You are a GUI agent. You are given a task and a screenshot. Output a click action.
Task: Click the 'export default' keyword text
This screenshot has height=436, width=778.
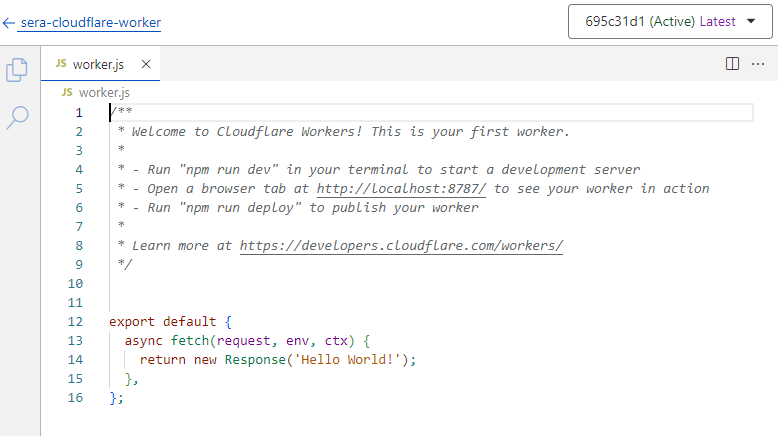[162, 322]
